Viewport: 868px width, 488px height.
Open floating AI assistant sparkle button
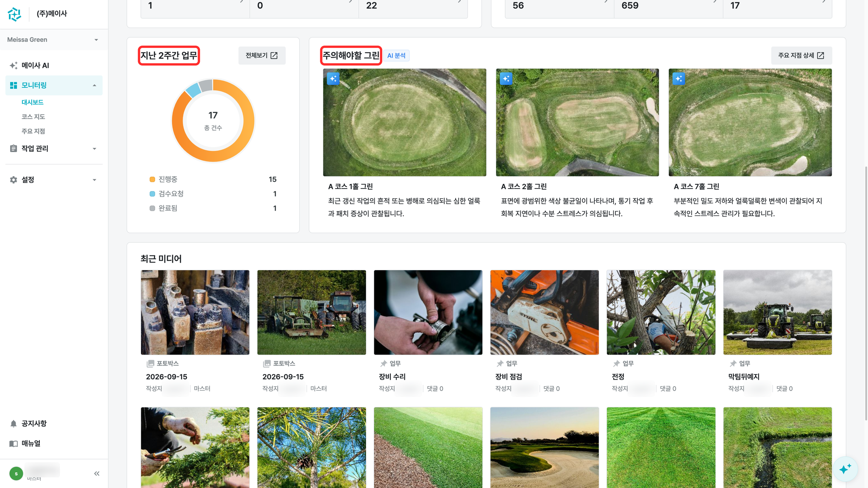pos(845,469)
